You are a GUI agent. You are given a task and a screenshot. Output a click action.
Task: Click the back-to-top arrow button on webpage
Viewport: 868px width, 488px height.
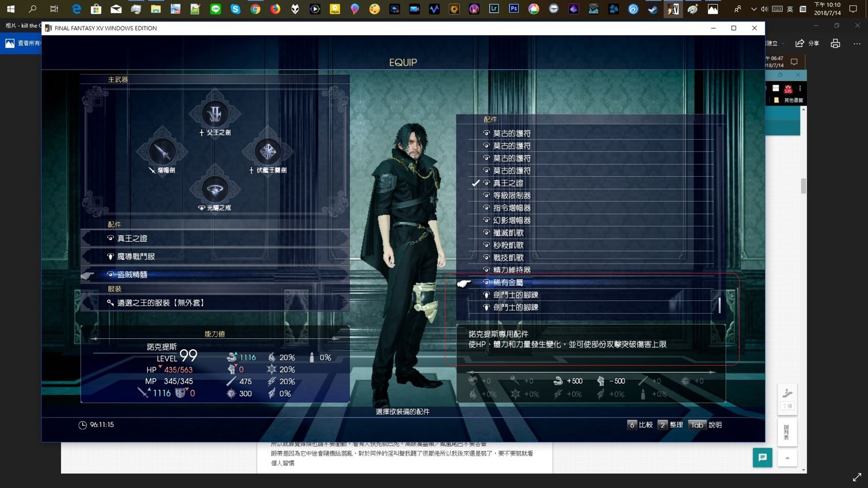(787, 458)
